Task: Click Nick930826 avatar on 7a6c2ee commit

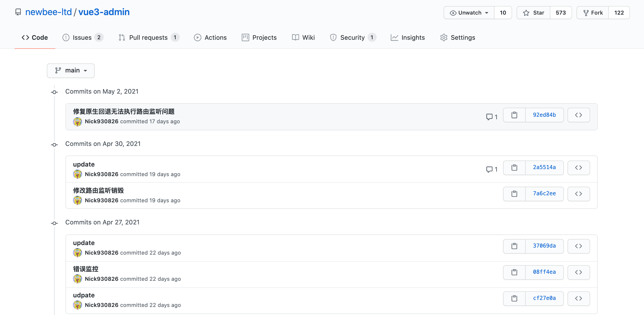Action: click(x=78, y=200)
